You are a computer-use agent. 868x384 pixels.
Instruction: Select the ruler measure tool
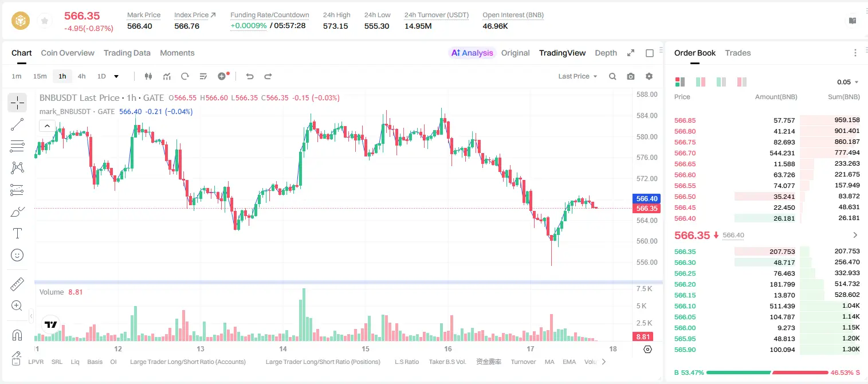coord(17,284)
